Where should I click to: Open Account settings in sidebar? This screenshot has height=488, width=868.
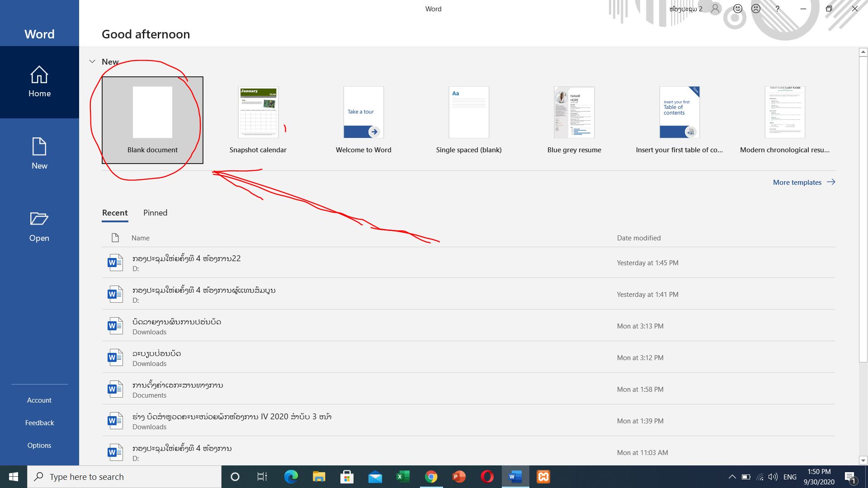(39, 400)
